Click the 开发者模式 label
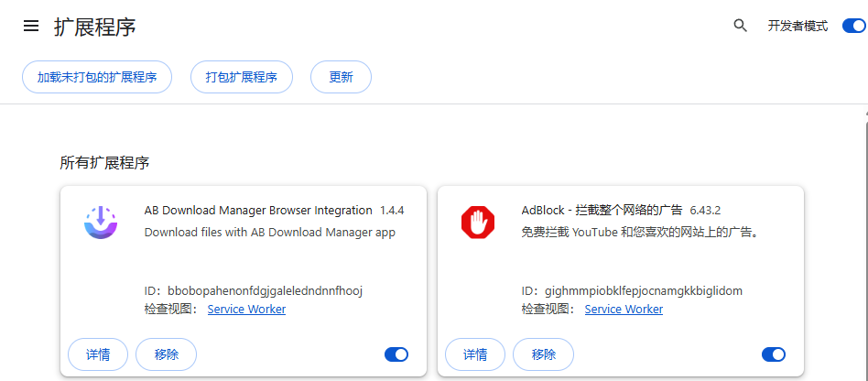 (x=797, y=26)
